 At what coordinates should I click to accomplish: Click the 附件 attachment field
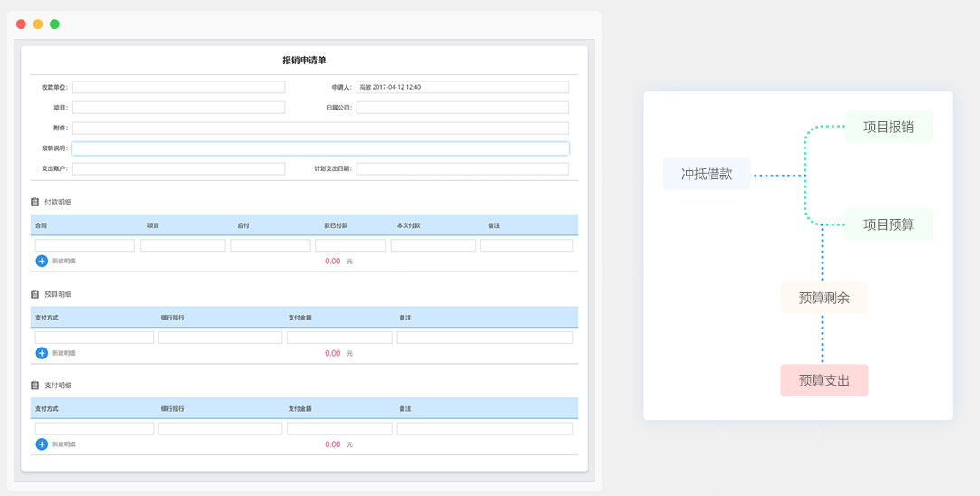[320, 129]
